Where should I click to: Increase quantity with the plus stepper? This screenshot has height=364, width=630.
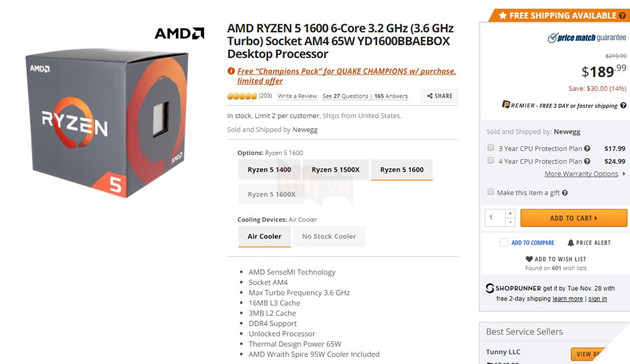pyautogui.click(x=510, y=213)
